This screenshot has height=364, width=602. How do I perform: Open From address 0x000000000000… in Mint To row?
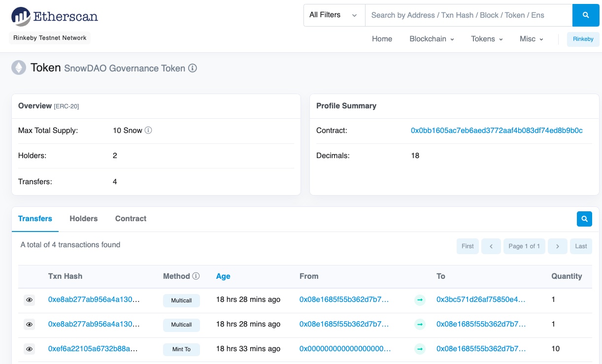click(x=345, y=349)
